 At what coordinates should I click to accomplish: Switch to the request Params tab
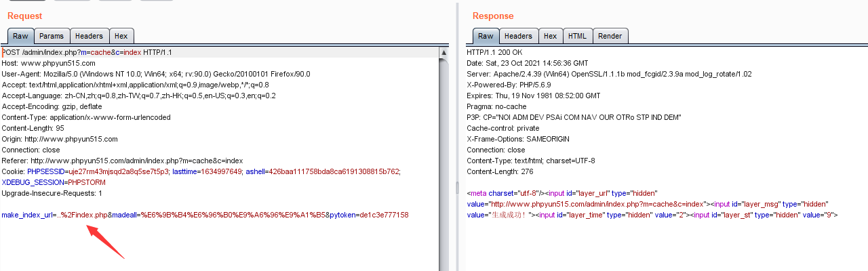point(52,36)
